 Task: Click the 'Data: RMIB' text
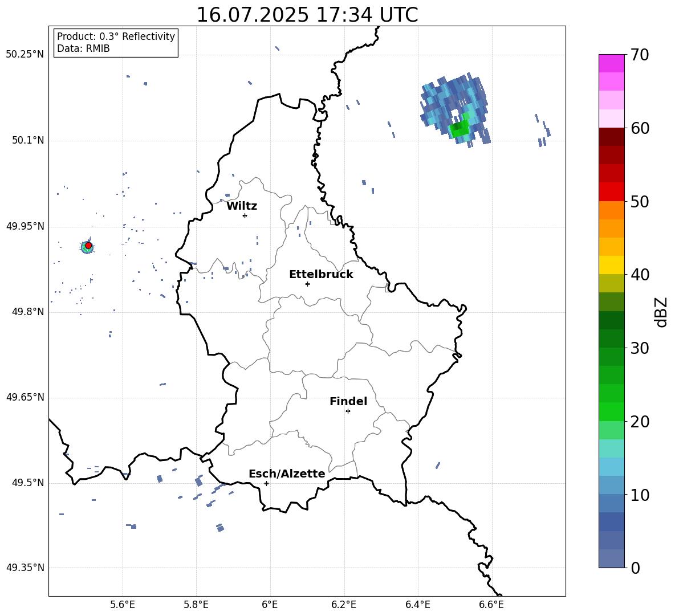tap(83, 48)
